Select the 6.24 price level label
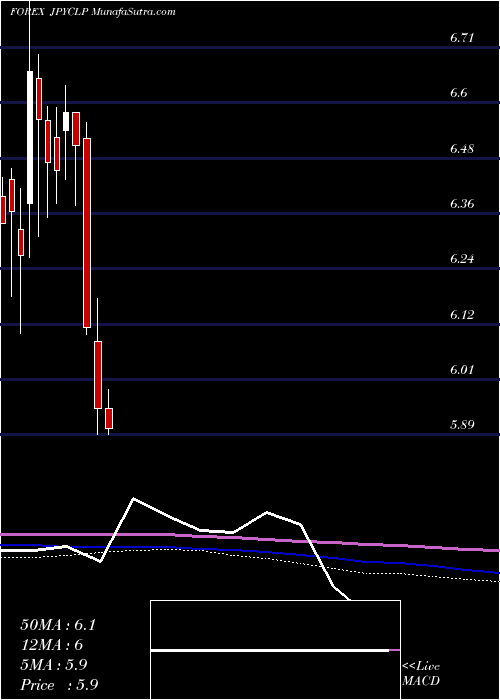 point(462,259)
